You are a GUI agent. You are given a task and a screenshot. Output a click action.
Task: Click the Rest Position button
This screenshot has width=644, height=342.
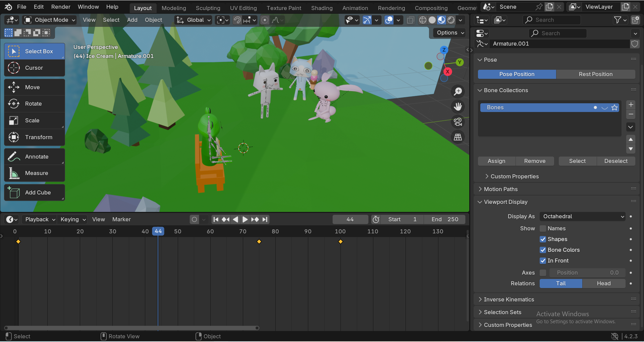tap(595, 74)
